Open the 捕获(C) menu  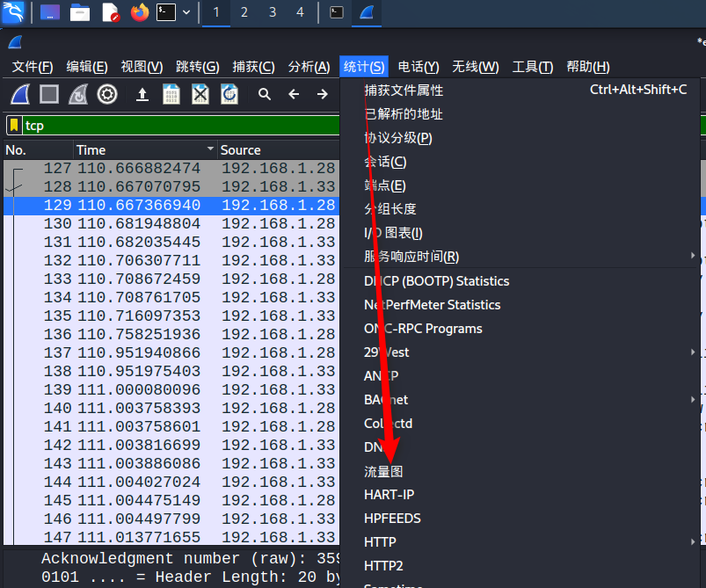tap(253, 67)
